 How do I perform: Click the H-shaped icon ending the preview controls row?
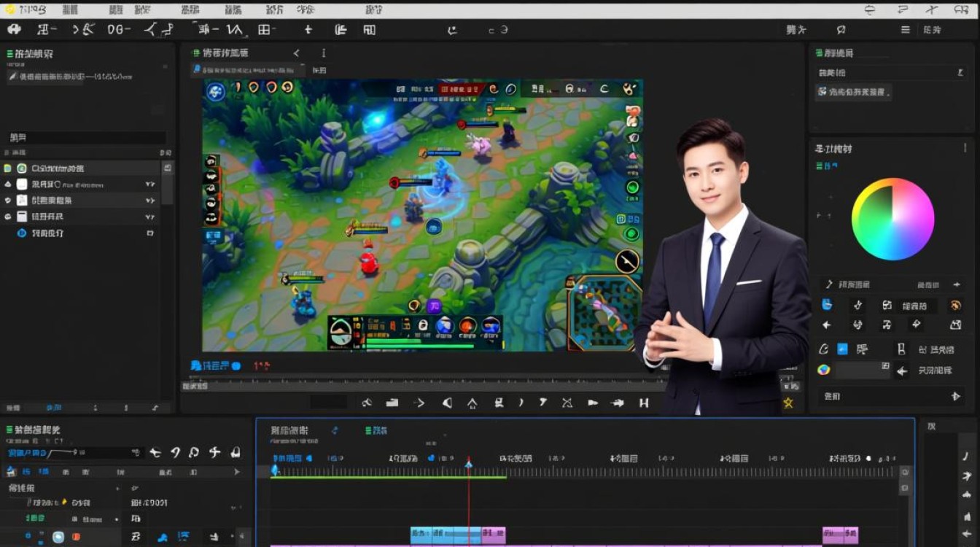click(644, 403)
